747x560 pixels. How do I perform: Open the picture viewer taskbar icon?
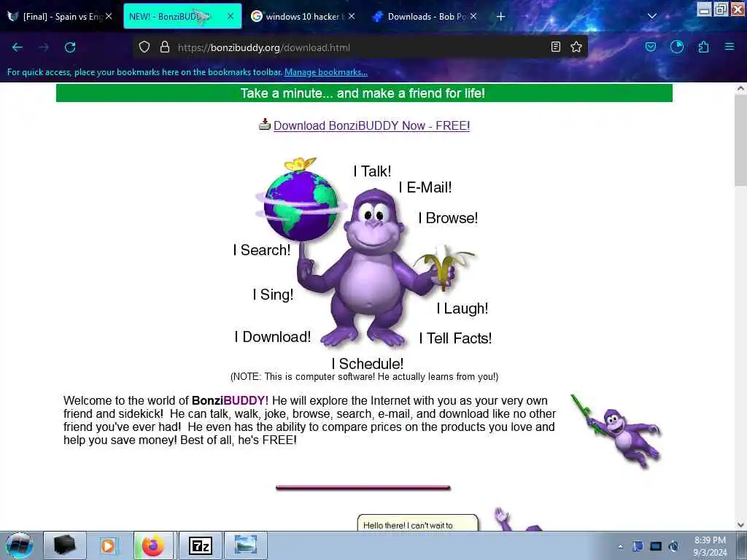(245, 545)
